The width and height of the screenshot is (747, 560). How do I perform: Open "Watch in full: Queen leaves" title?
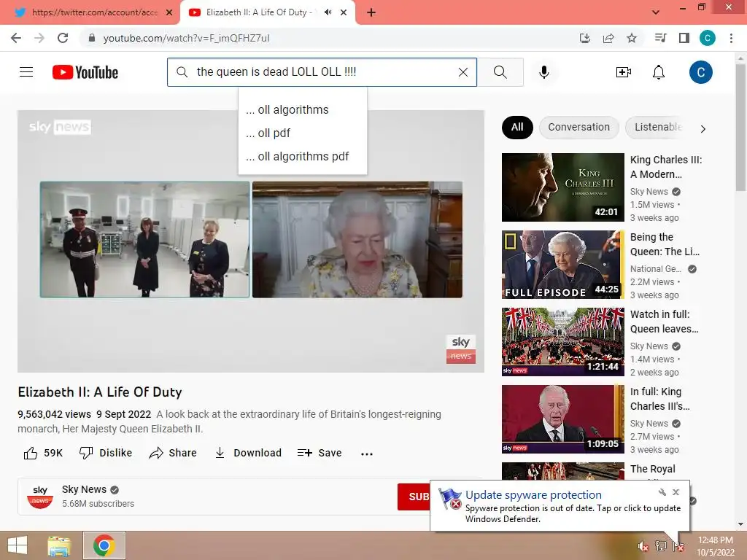[x=665, y=322]
